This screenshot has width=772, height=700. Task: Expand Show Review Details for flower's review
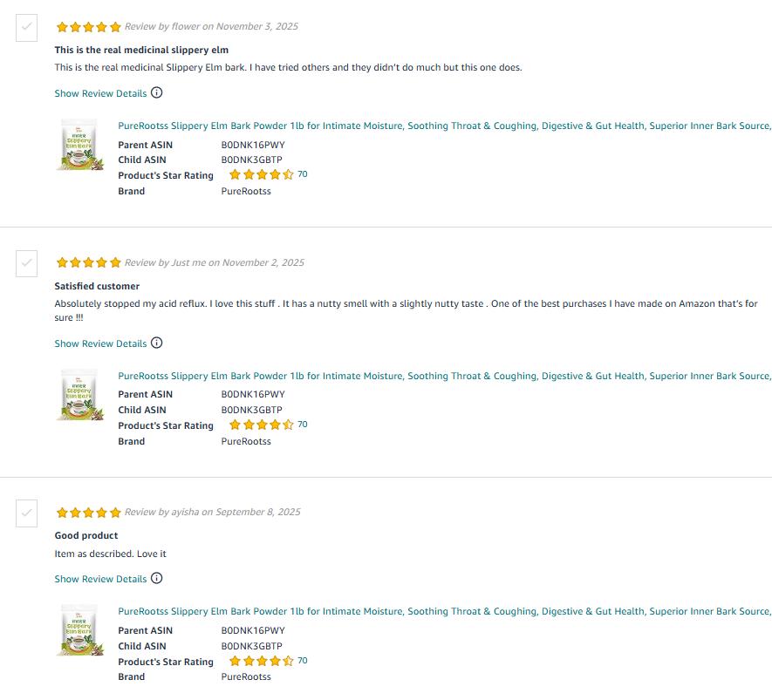point(100,93)
